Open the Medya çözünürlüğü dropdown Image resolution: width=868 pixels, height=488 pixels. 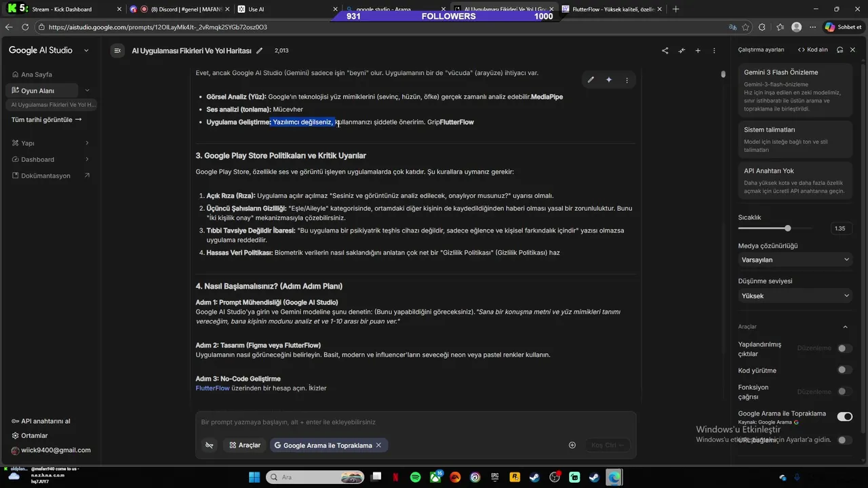point(795,260)
